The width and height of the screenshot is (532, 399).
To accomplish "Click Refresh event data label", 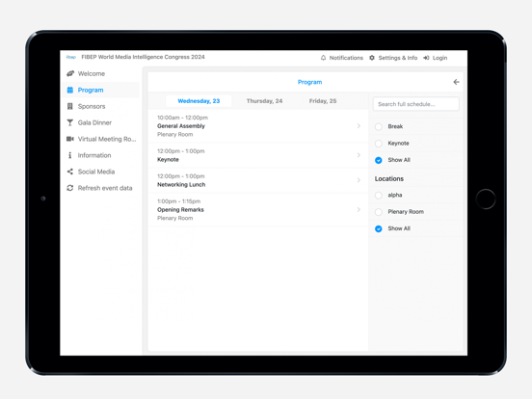I will [105, 188].
